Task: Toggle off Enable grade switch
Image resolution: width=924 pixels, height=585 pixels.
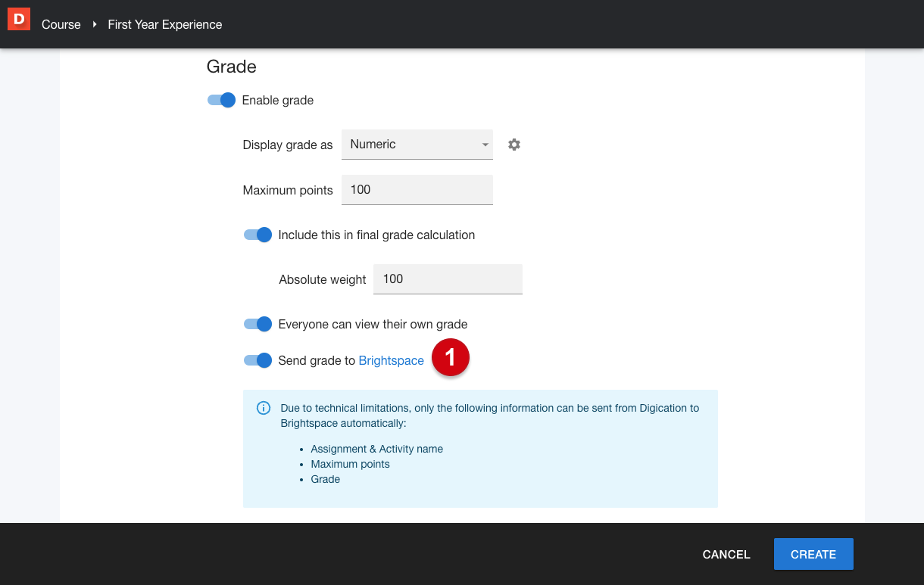Action: [221, 100]
